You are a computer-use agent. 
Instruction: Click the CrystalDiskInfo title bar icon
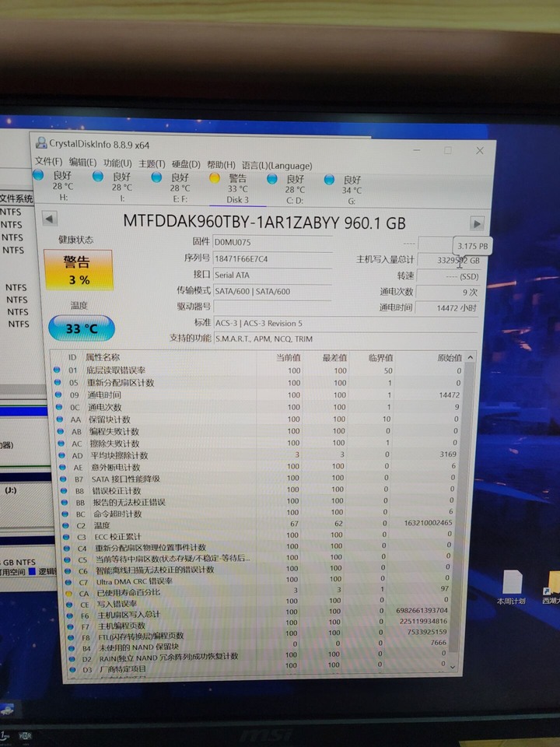(x=41, y=143)
